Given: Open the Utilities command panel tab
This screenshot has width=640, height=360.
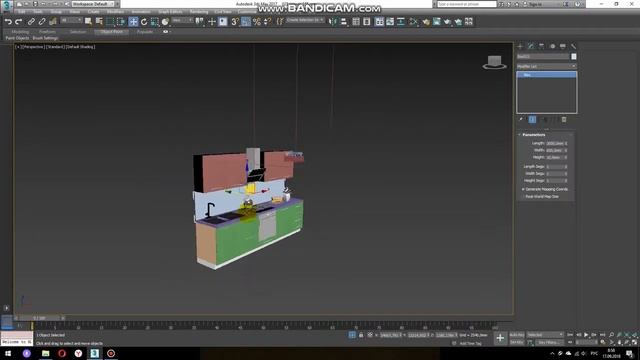Looking at the screenshot, I should click(573, 46).
